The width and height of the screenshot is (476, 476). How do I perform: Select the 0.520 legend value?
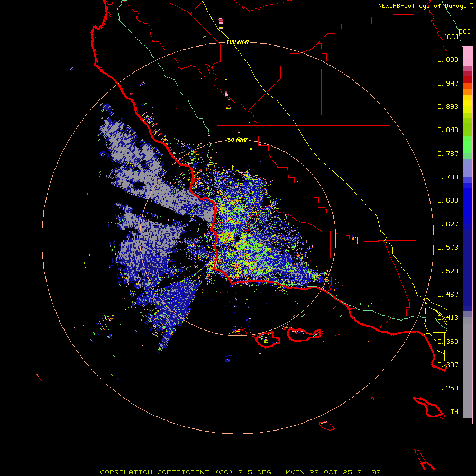pos(448,271)
